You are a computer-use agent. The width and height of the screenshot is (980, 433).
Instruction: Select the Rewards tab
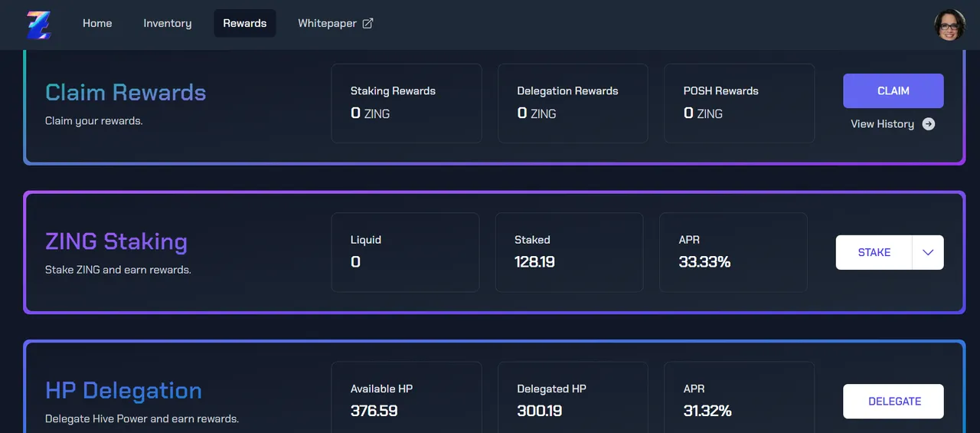pyautogui.click(x=245, y=23)
